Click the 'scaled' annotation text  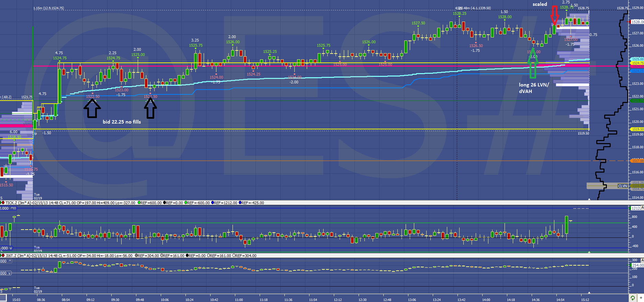pos(540,4)
